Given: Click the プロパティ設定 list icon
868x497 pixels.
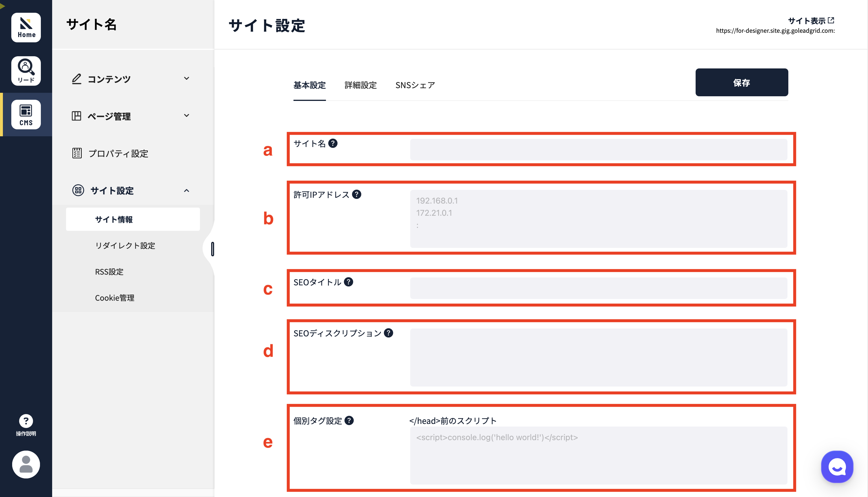Looking at the screenshot, I should pyautogui.click(x=77, y=153).
